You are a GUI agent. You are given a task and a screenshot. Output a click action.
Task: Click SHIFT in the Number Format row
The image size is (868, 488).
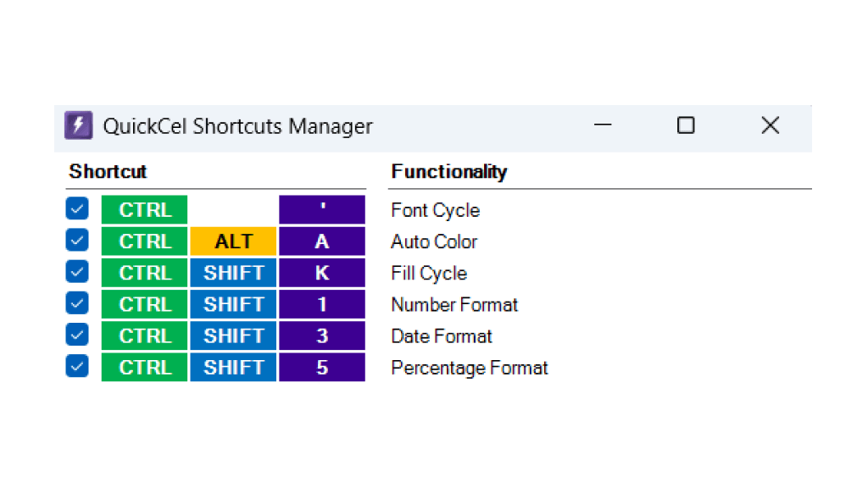coord(233,303)
